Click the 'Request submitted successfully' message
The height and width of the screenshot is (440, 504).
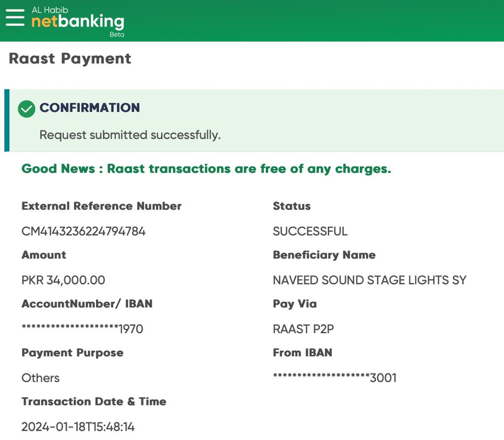click(130, 135)
